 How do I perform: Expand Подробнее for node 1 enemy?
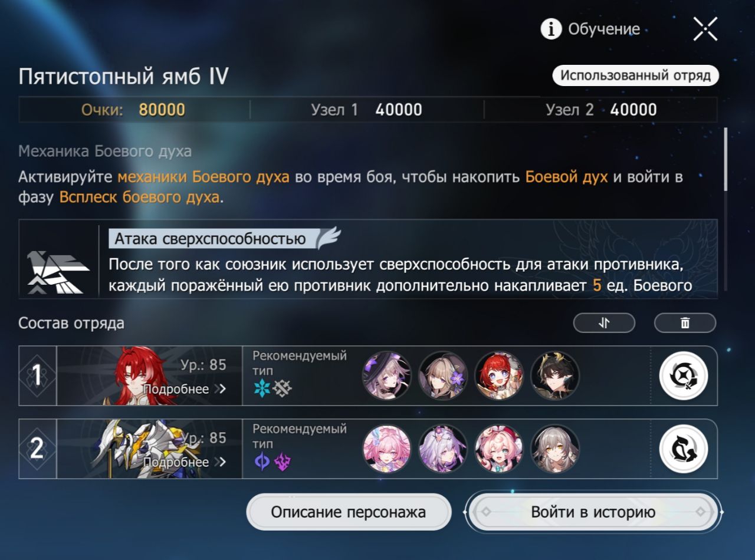coord(185,389)
